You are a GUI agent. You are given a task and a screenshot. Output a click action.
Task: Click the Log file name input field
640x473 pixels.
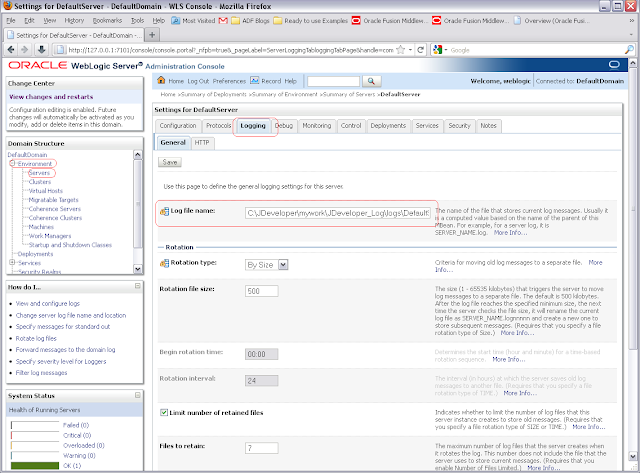coord(338,213)
